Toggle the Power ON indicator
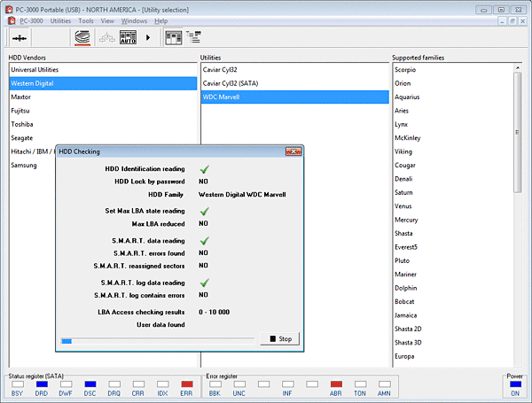 (514, 384)
